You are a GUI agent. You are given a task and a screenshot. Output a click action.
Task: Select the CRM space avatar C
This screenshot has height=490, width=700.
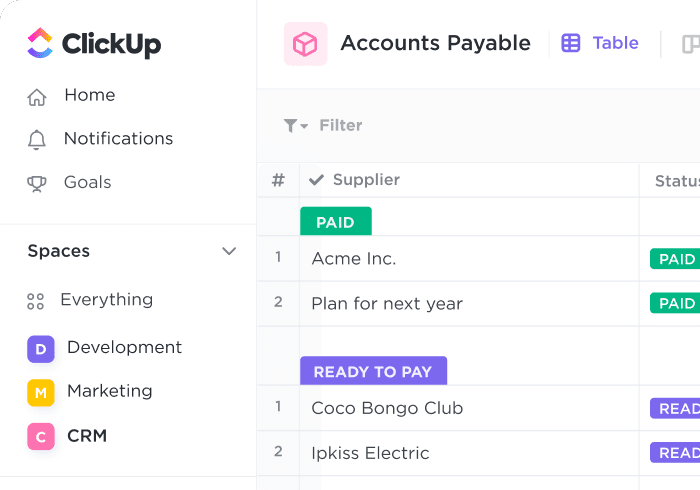41,436
